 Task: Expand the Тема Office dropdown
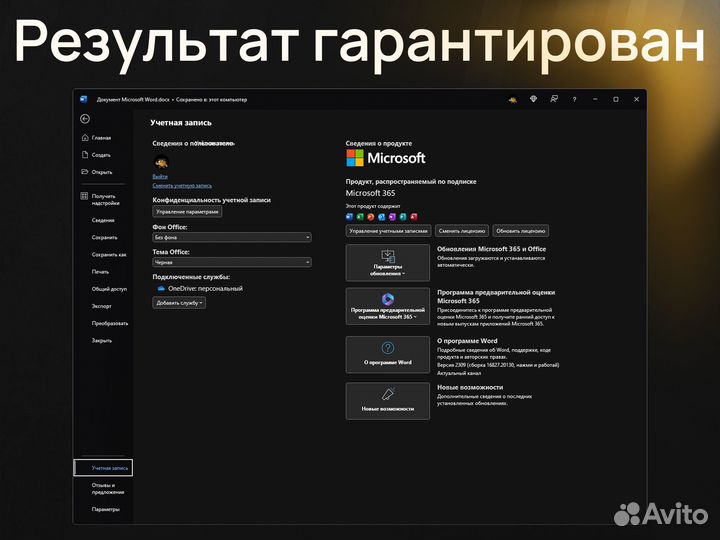[x=232, y=262]
